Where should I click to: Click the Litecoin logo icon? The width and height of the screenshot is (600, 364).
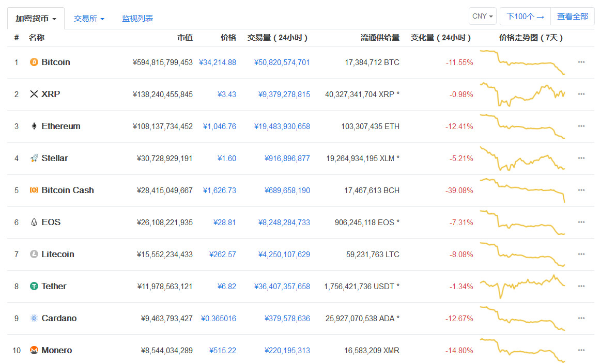(34, 254)
